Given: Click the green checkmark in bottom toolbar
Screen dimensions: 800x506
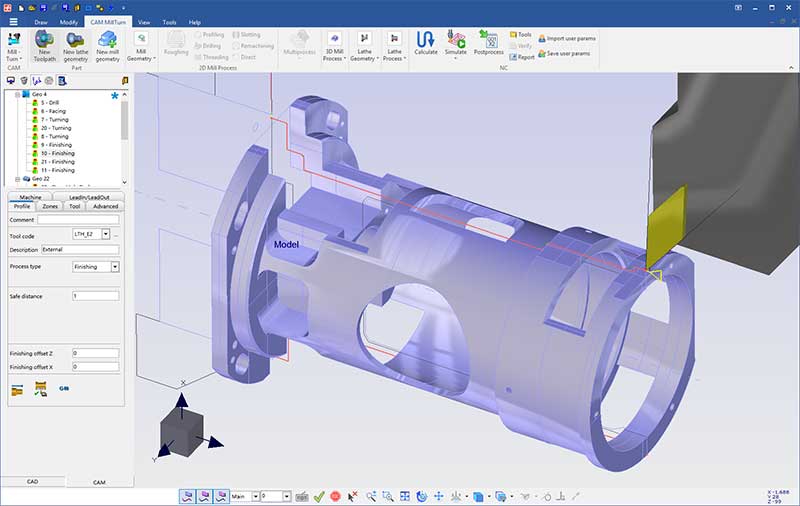Looking at the screenshot, I should coord(318,496).
